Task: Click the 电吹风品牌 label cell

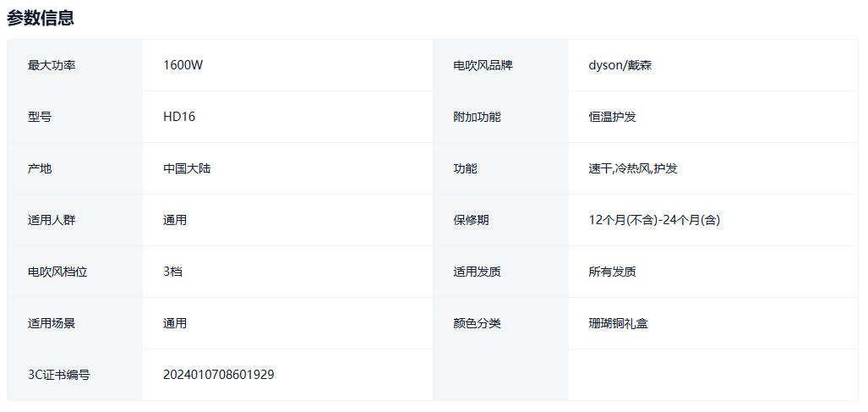Action: point(483,65)
